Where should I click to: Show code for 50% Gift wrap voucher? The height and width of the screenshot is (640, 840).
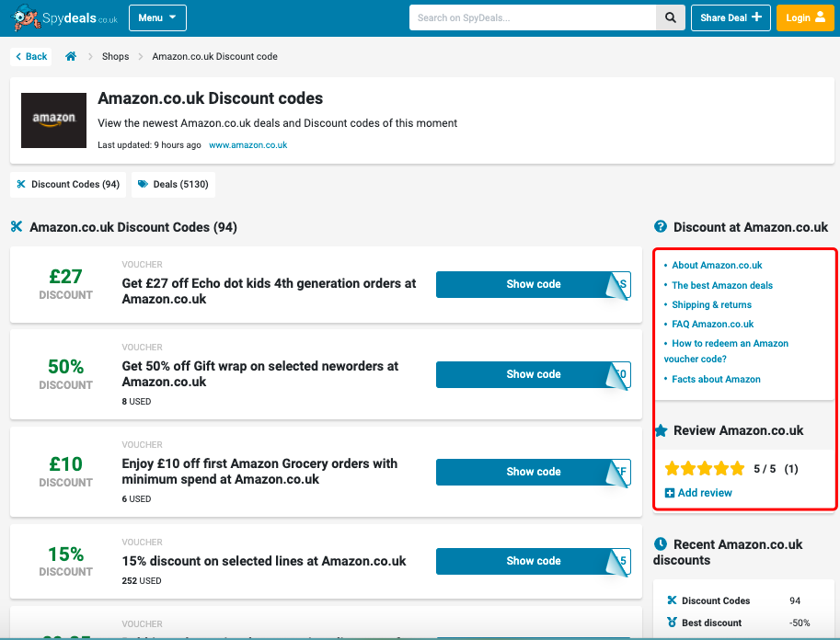click(x=534, y=374)
